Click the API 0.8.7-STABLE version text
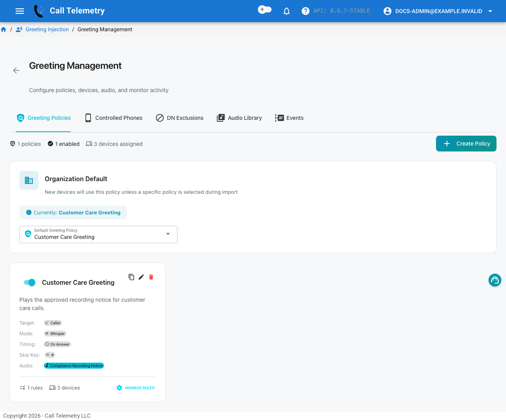 (342, 11)
